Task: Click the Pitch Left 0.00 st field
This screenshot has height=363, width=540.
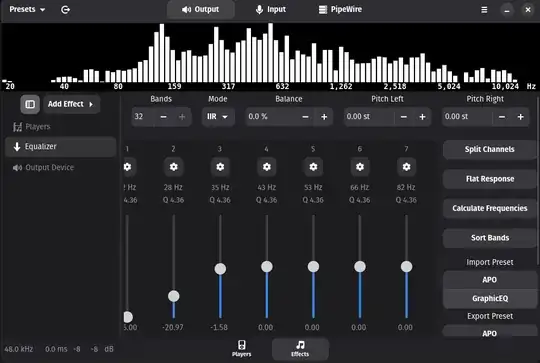Action: pyautogui.click(x=369, y=117)
